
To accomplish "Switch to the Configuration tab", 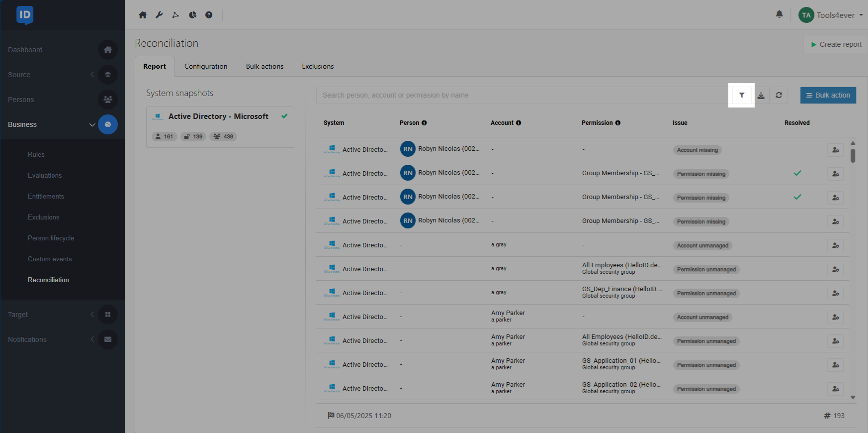I will pos(206,66).
